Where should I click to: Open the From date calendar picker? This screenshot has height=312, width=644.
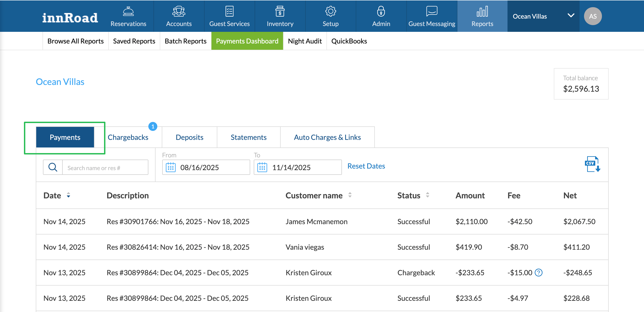point(171,167)
